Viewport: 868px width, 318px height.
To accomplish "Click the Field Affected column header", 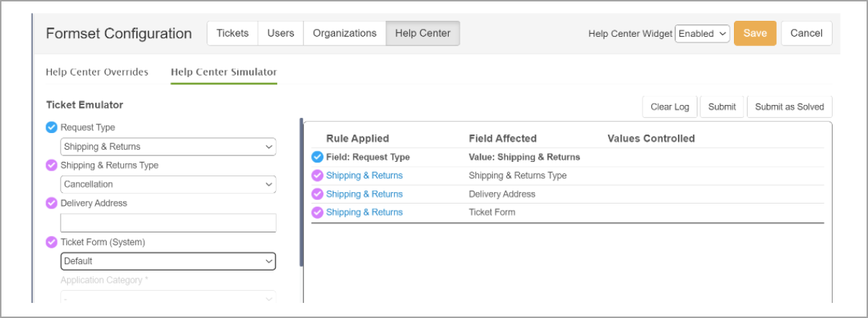I will pos(503,138).
